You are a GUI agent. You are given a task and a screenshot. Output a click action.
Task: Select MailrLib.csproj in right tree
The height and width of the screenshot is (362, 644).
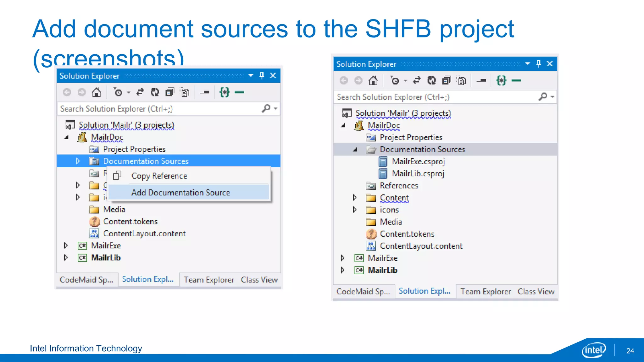pyautogui.click(x=418, y=173)
